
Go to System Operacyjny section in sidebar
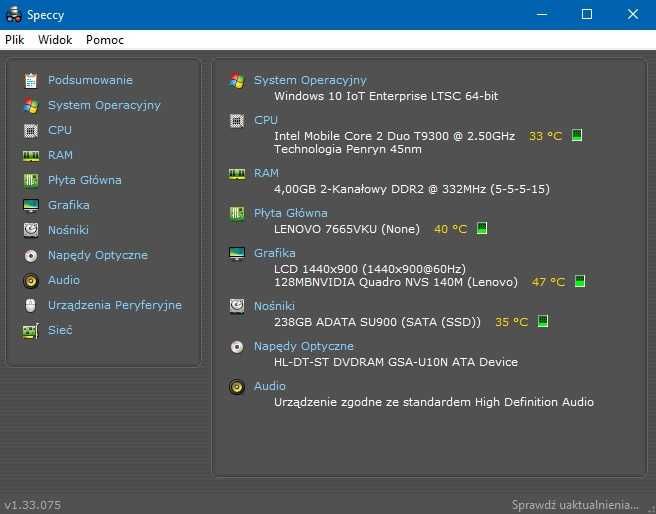pos(104,105)
